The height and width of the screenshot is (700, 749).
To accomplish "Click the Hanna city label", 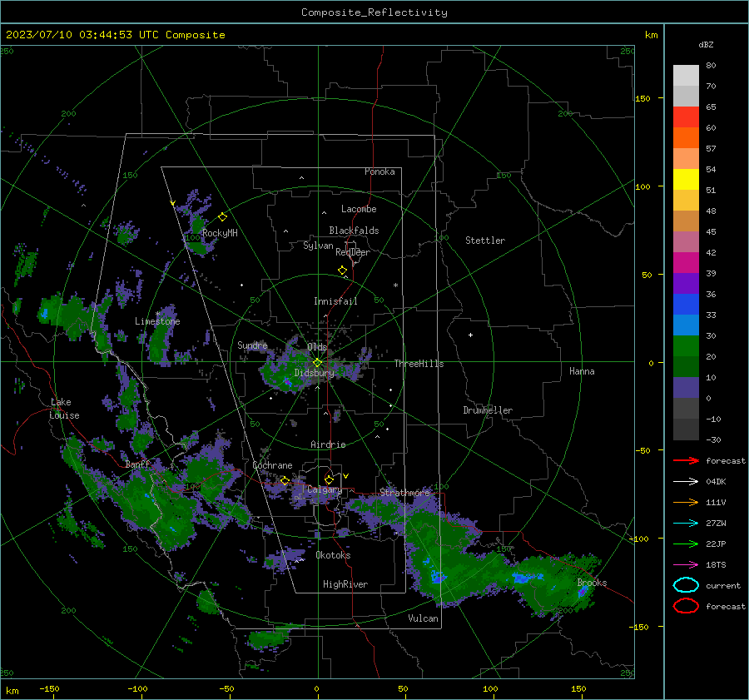I will pyautogui.click(x=582, y=371).
